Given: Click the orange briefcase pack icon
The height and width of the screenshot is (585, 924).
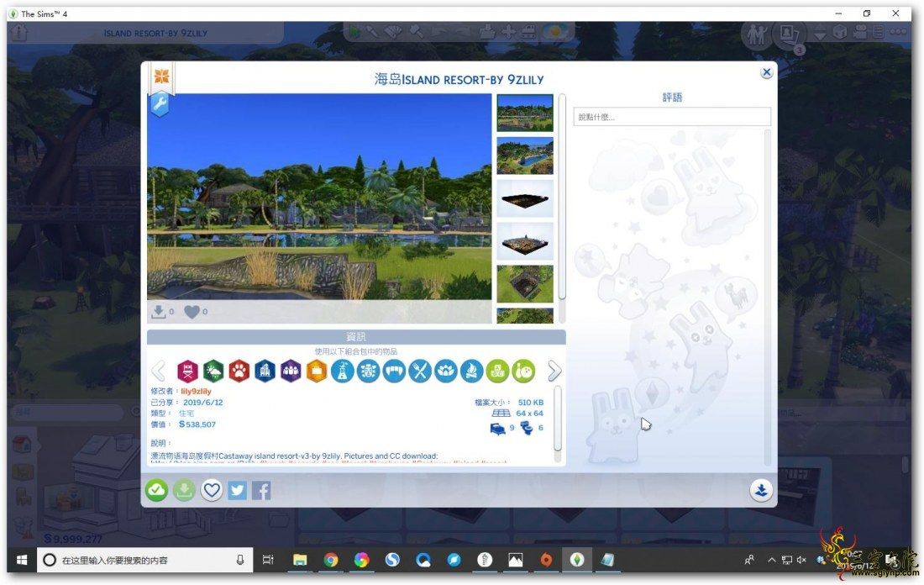Looking at the screenshot, I should [317, 371].
